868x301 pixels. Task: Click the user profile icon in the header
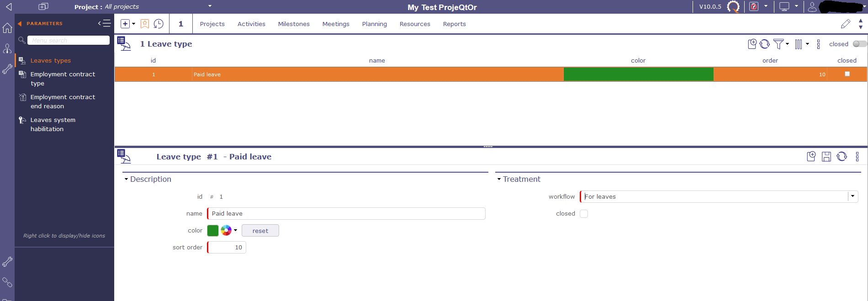tap(812, 6)
